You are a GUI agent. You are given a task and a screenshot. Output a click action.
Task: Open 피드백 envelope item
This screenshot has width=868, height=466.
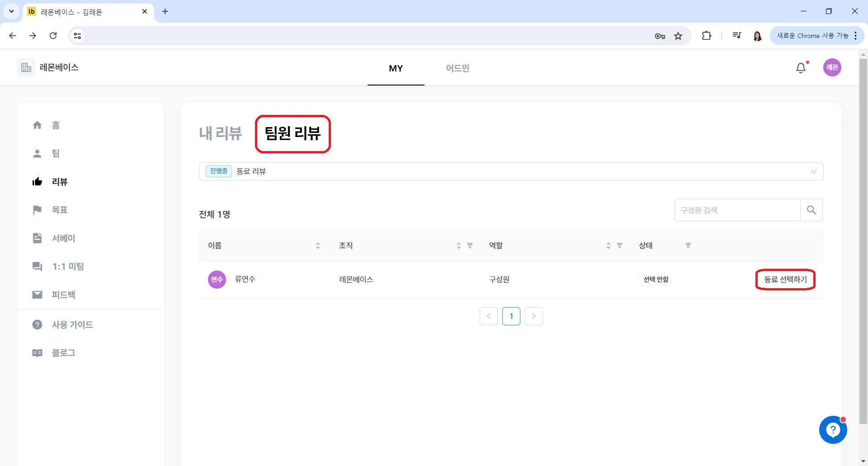point(54,295)
